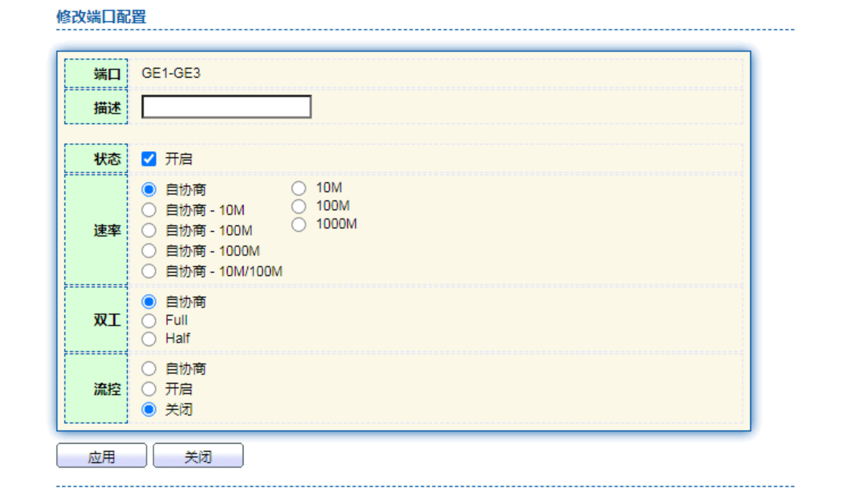Screen dimensions: 856x504
Task: Choose speed option 自协商 - 100M
Action: [149, 230]
